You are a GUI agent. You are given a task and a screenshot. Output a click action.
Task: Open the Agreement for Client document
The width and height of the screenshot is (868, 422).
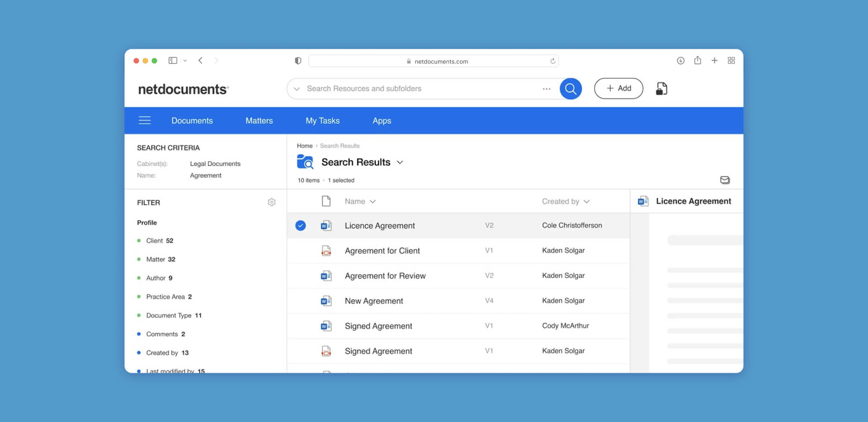coord(382,251)
